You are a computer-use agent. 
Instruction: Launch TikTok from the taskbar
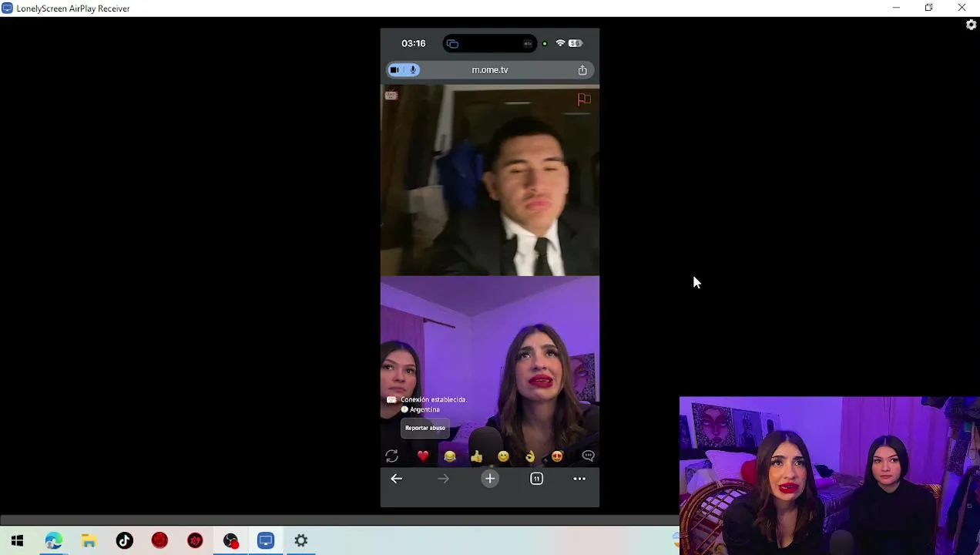pyautogui.click(x=124, y=541)
